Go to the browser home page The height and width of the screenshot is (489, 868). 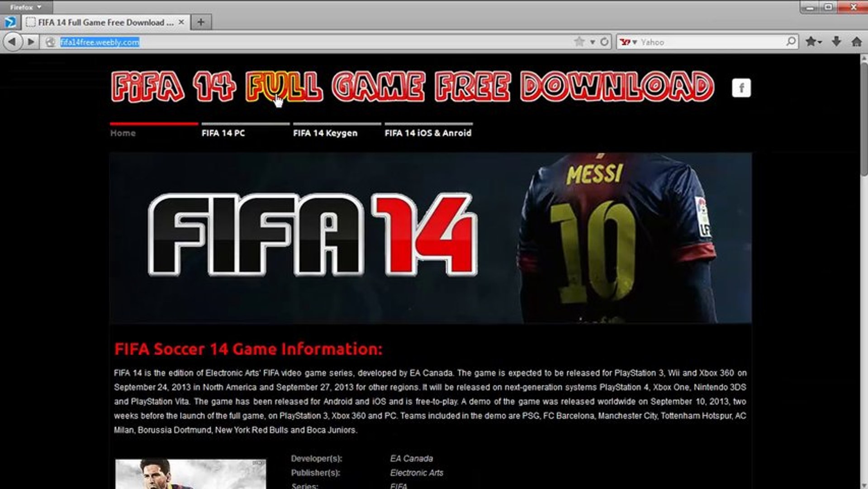(856, 42)
